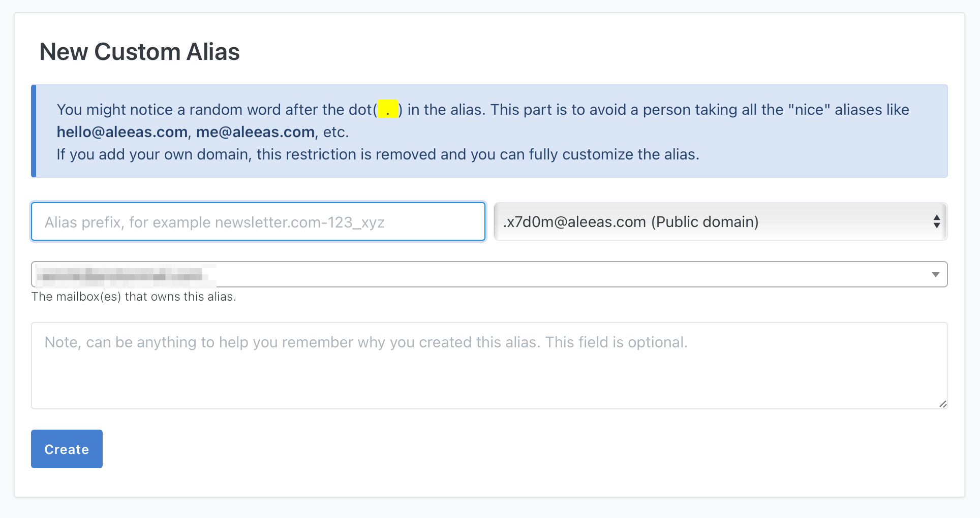The height and width of the screenshot is (518, 980).
Task: Open the mailbox owner selection box
Action: [x=489, y=274]
